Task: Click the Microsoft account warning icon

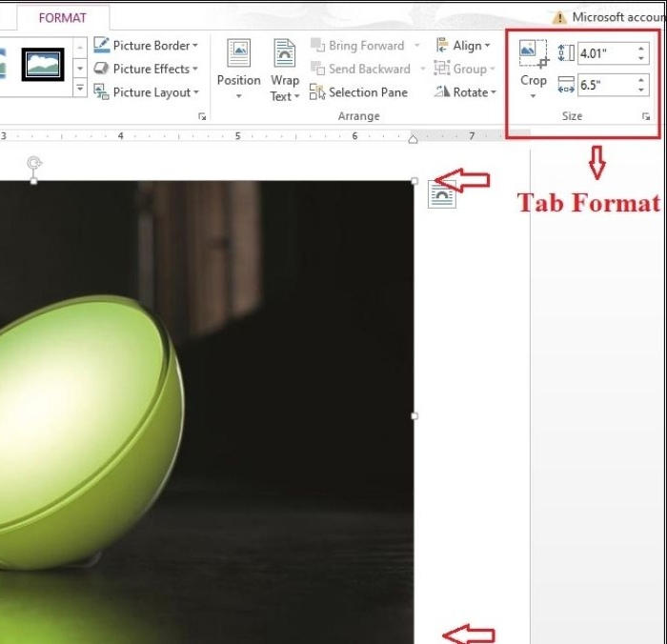Action: pyautogui.click(x=559, y=17)
